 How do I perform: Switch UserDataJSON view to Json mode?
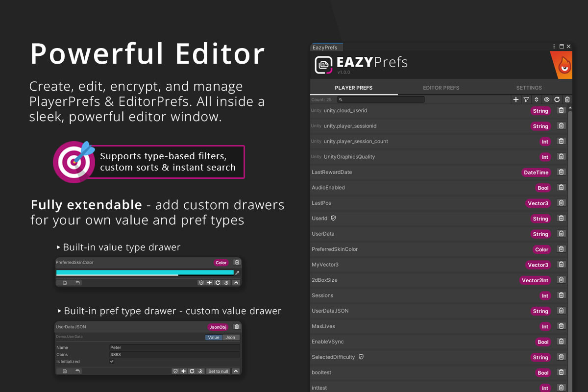[x=230, y=337]
